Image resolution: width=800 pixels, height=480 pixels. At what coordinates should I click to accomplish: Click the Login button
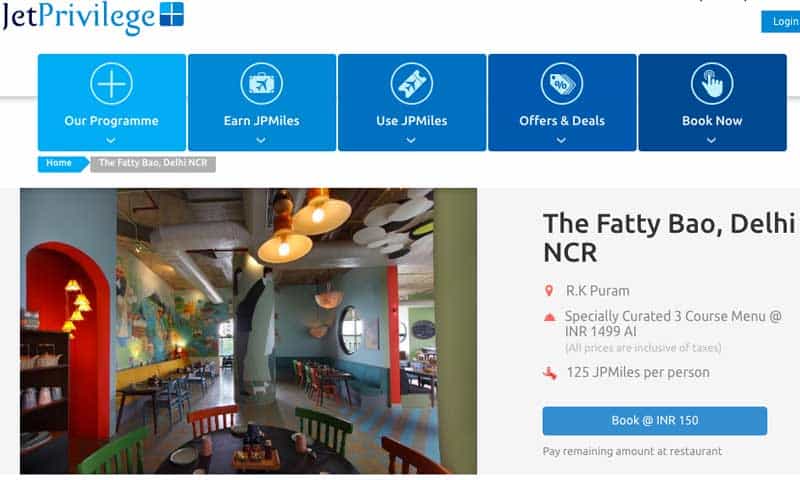781,22
